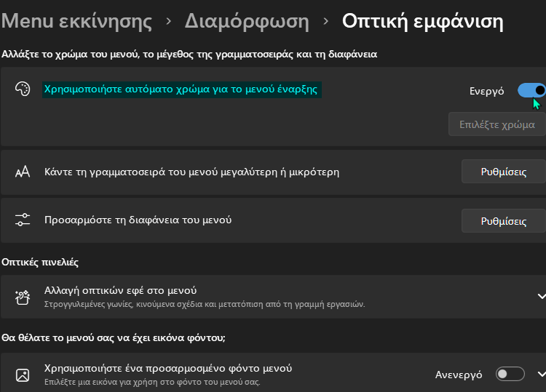Viewport: 546px width, 392px height.
Task: Click the Προσαρμόστε τη διαφάνεια του μενού label
Action: click(x=138, y=220)
